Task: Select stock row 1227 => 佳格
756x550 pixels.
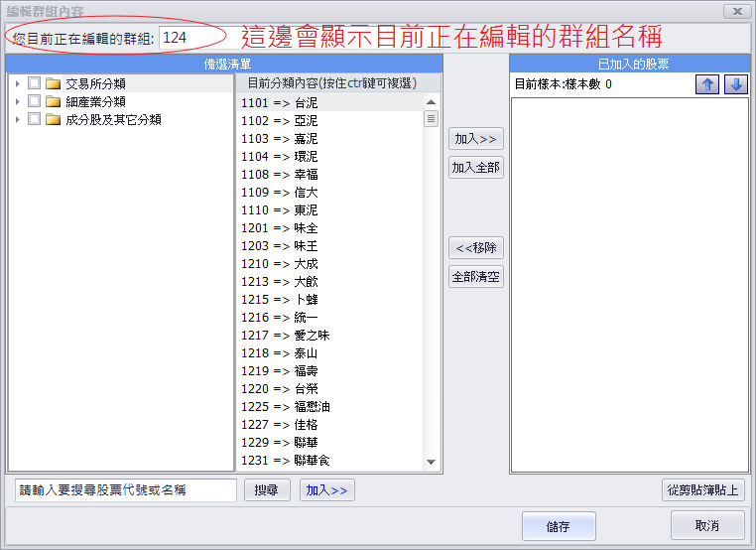Action: coord(330,424)
